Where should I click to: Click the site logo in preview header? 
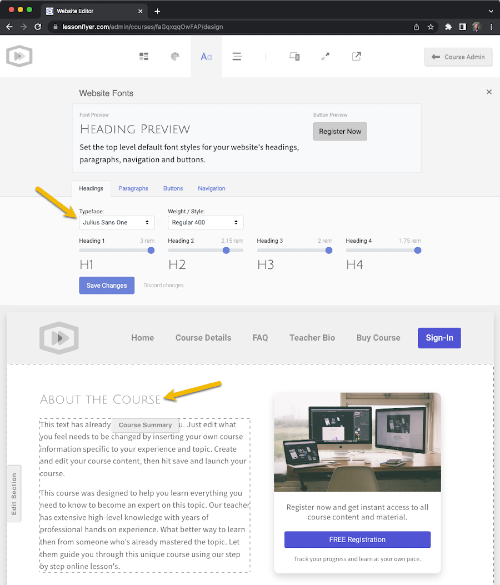59,338
